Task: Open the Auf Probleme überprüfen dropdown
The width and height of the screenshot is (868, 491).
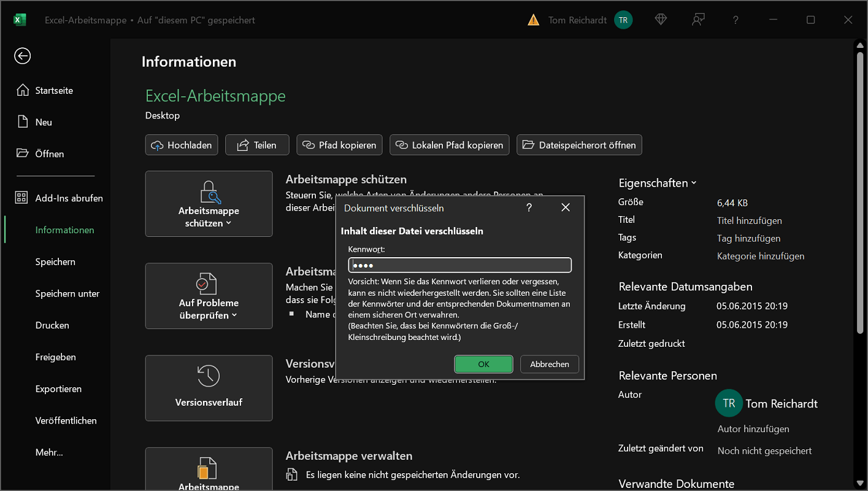Action: click(209, 296)
